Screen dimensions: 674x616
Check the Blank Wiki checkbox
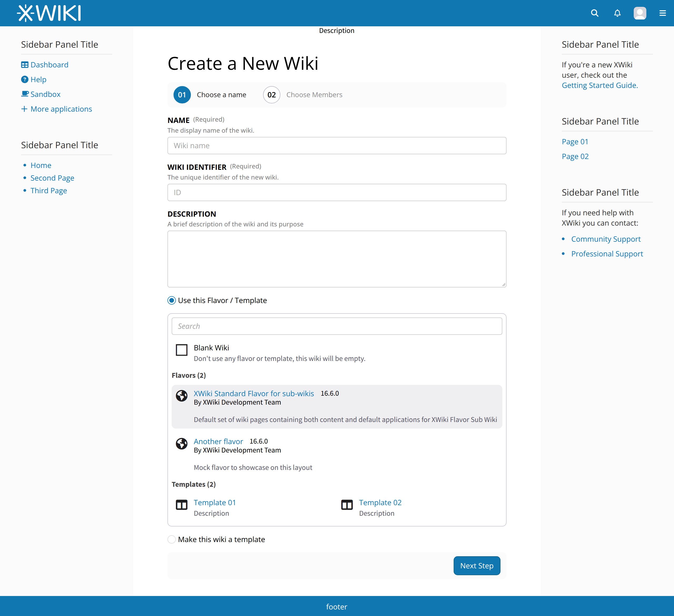point(182,350)
